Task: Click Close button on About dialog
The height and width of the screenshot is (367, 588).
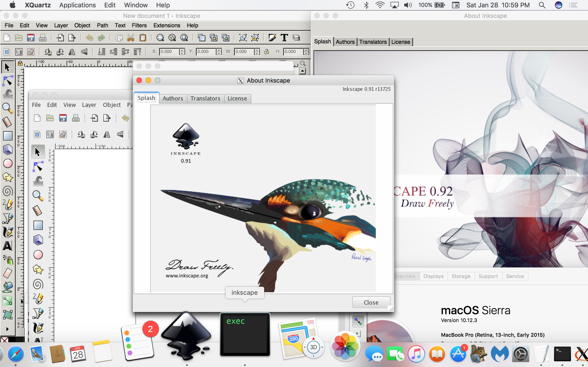Action: coord(371,302)
